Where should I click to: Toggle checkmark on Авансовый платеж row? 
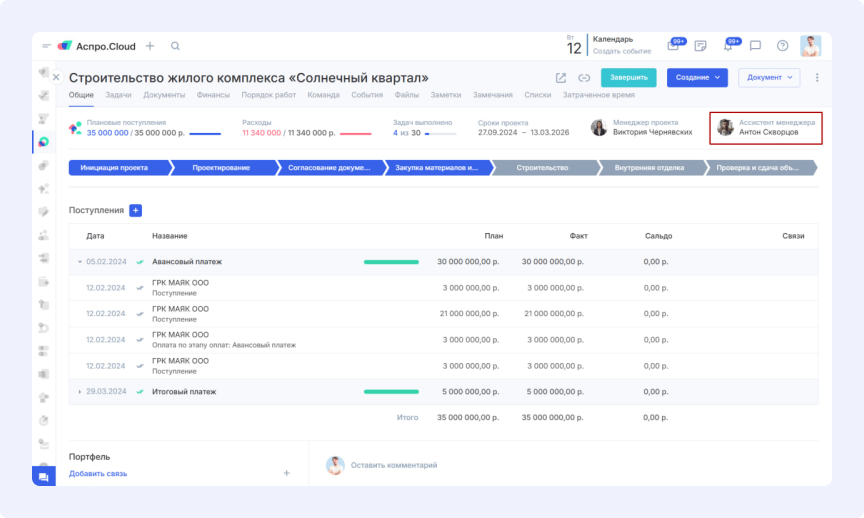click(140, 262)
